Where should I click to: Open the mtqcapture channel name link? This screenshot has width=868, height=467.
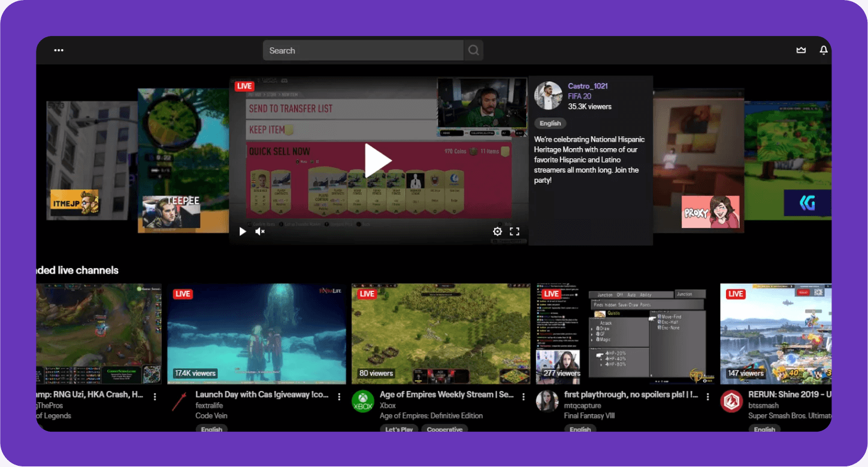[583, 405]
